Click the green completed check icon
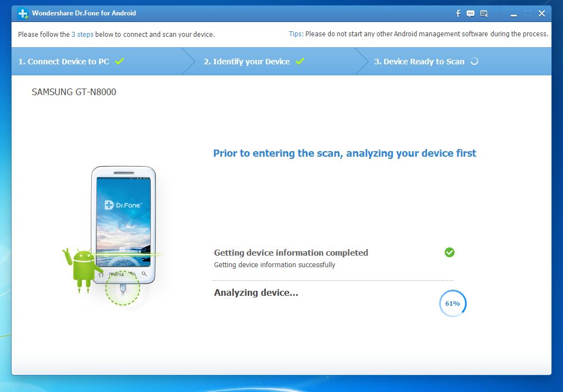Viewport: 563px width, 392px height. click(450, 252)
